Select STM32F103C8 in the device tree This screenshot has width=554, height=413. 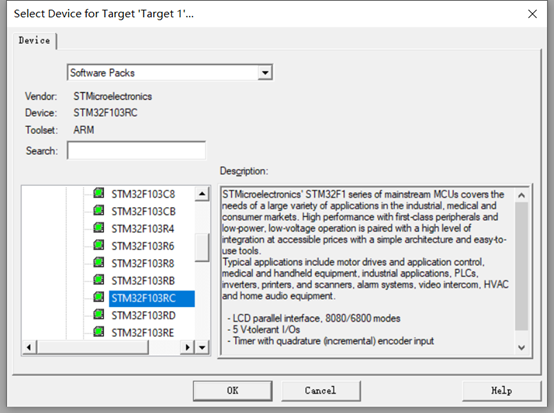(143, 194)
